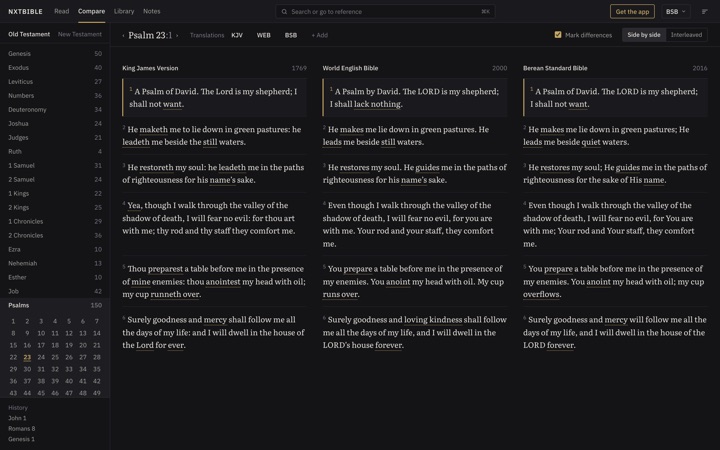
Task: Select the BSB translation chip
Action: (291, 35)
